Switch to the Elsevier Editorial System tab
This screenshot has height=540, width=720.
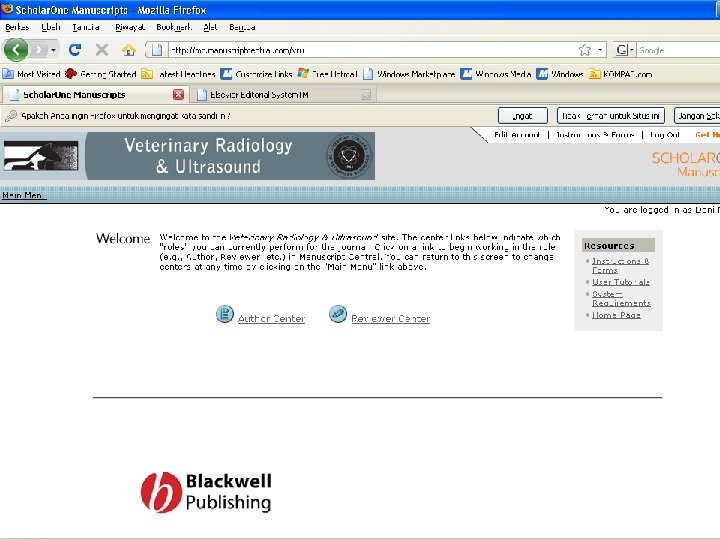point(283,95)
